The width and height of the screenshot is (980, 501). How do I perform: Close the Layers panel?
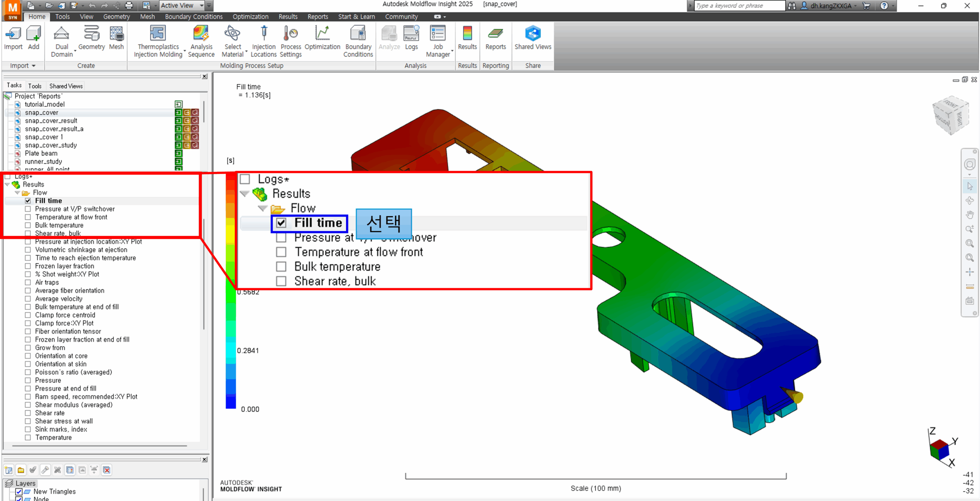click(x=205, y=459)
